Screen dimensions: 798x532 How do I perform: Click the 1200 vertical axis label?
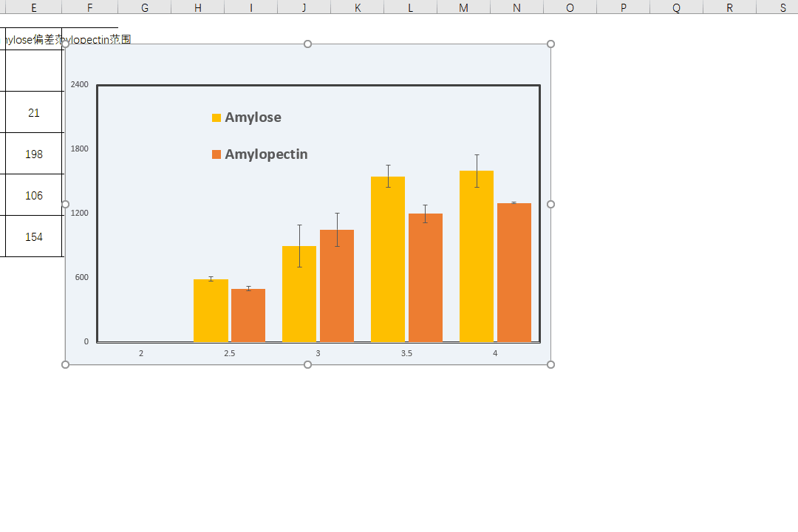79,213
